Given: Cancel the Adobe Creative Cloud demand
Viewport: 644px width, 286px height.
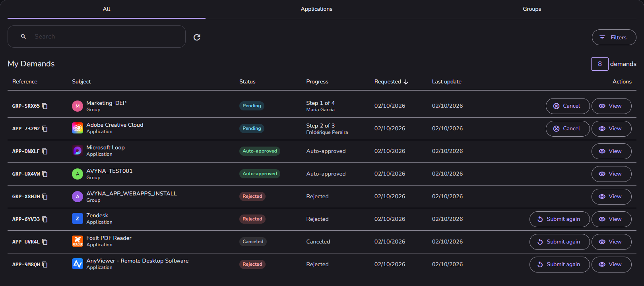Looking at the screenshot, I should tap(568, 129).
